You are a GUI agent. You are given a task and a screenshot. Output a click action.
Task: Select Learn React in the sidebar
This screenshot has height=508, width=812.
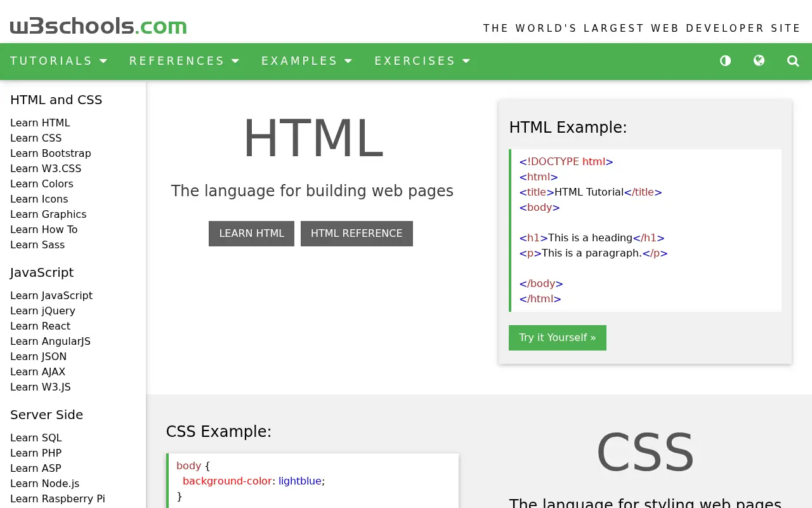[40, 326]
